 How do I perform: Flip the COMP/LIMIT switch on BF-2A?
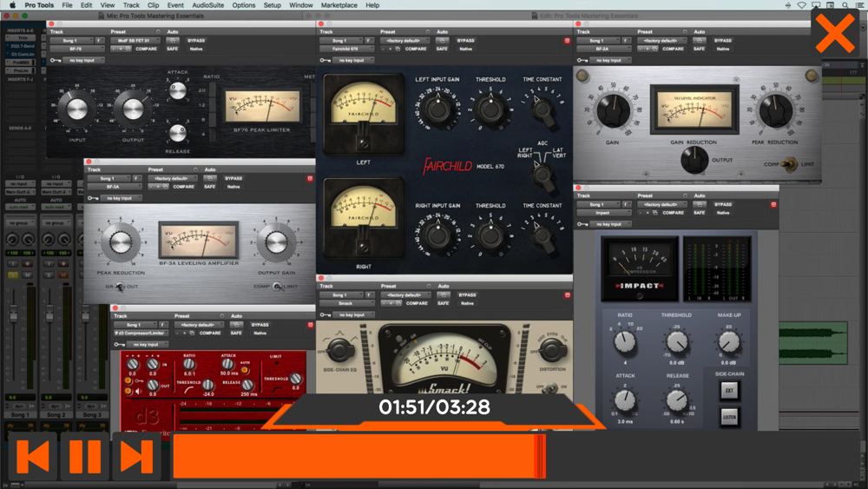[x=789, y=164]
